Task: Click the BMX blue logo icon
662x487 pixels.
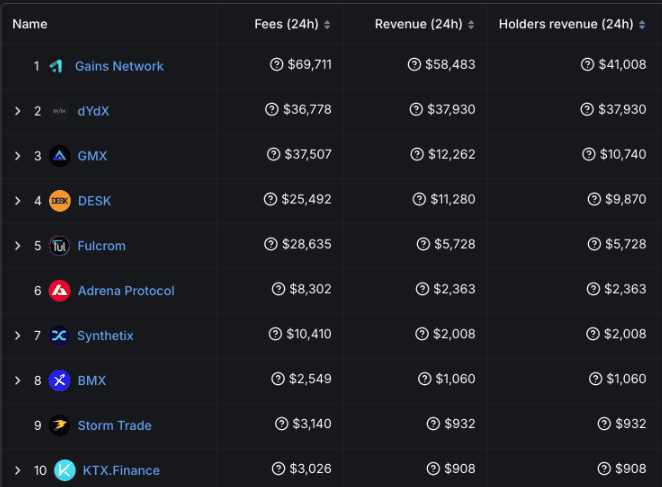Action: coord(59,381)
